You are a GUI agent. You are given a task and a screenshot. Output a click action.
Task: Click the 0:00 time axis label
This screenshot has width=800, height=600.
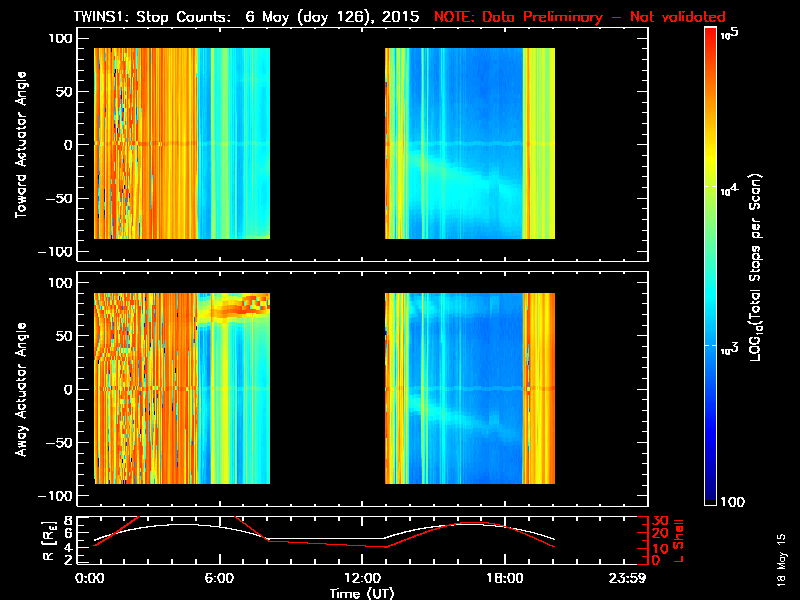tap(90, 578)
